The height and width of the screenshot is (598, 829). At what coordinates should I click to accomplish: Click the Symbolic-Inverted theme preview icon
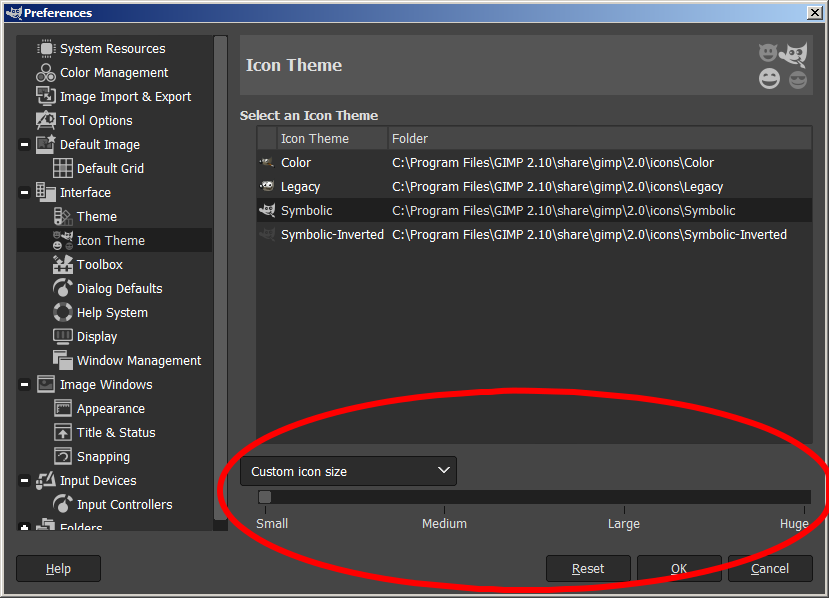(267, 234)
